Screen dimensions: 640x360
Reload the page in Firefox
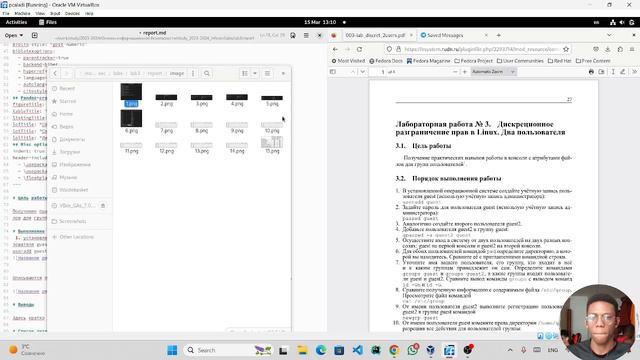tap(359, 49)
